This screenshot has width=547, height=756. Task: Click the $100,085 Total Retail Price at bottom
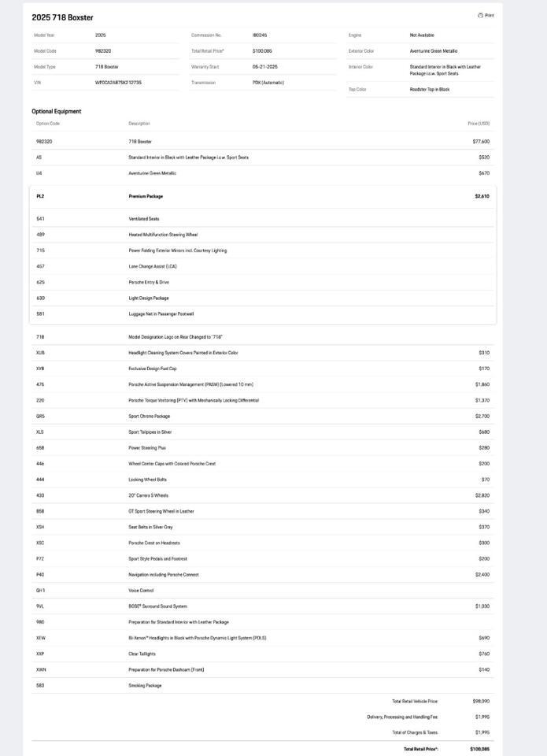pyautogui.click(x=480, y=749)
